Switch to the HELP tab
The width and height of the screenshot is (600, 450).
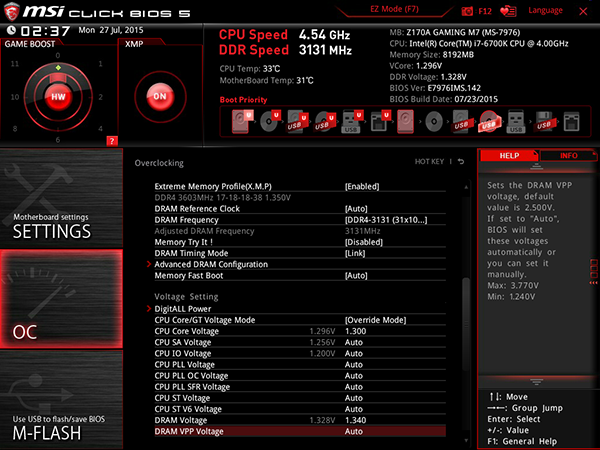point(509,155)
